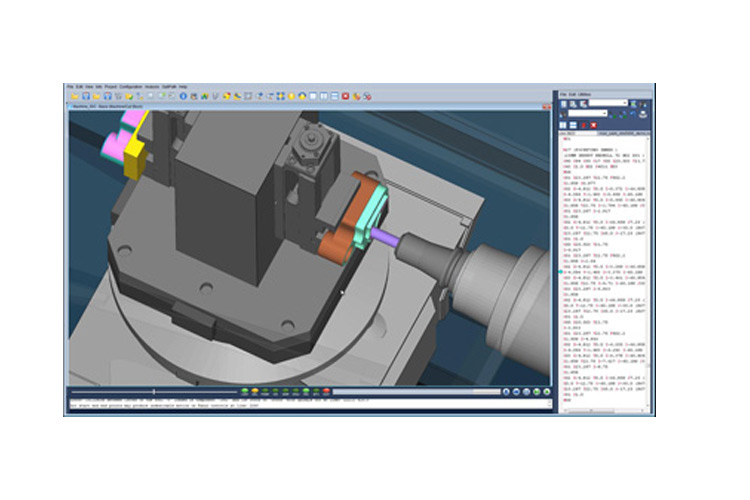Screen dimensions: 750x500
Task: Click the horizontal split icon in NC program panel
Action: (573, 125)
